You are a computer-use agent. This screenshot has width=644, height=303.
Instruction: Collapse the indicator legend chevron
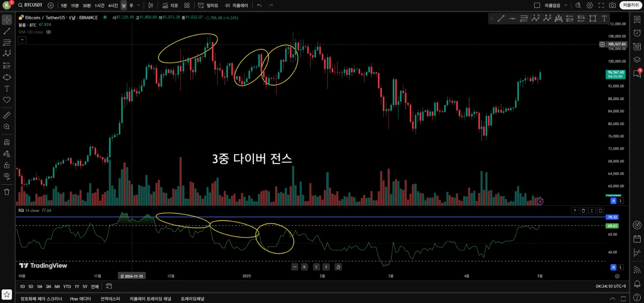(x=22, y=40)
